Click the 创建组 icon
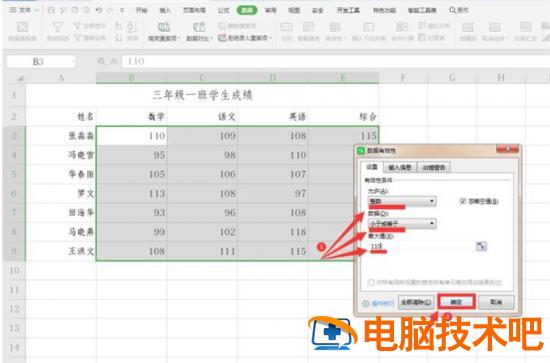Viewport: 550px width, 363px height. (x=467, y=27)
